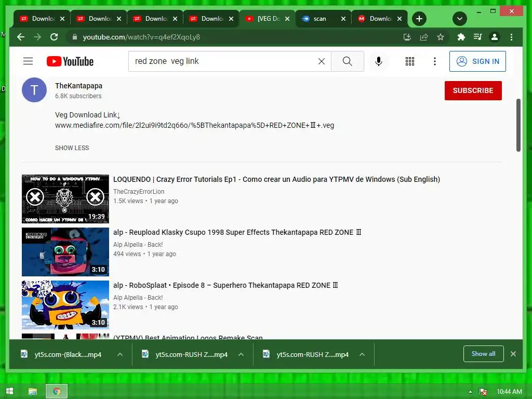Open the RoboSplaat Episode 8 Superhero title

[225, 285]
